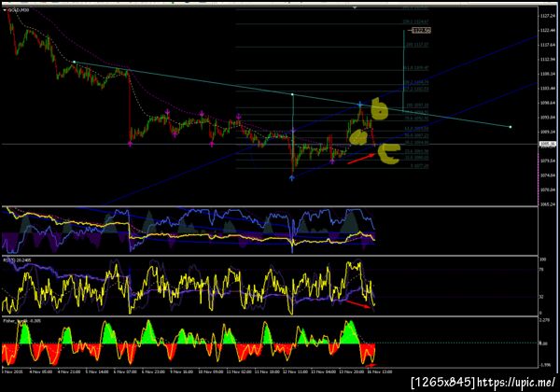This screenshot has width=560, height=392.
Task: Click the highlighted current price tag on the price axis
Action: tap(548, 144)
